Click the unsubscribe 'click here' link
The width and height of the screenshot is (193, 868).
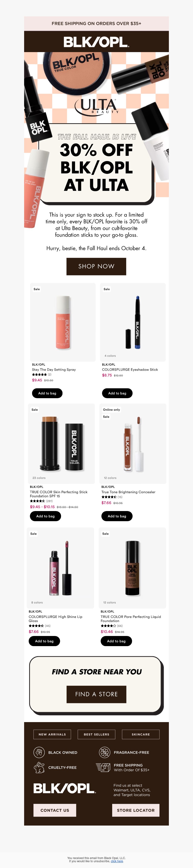pos(117,861)
